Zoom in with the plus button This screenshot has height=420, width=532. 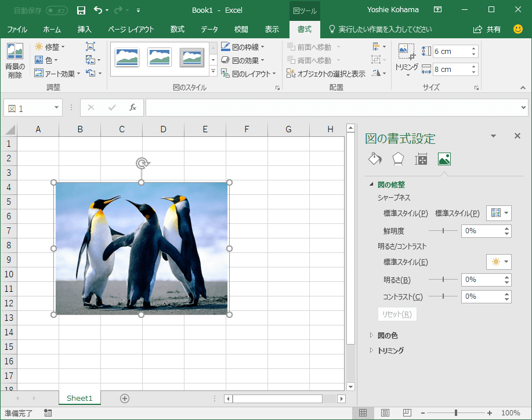[x=489, y=413]
